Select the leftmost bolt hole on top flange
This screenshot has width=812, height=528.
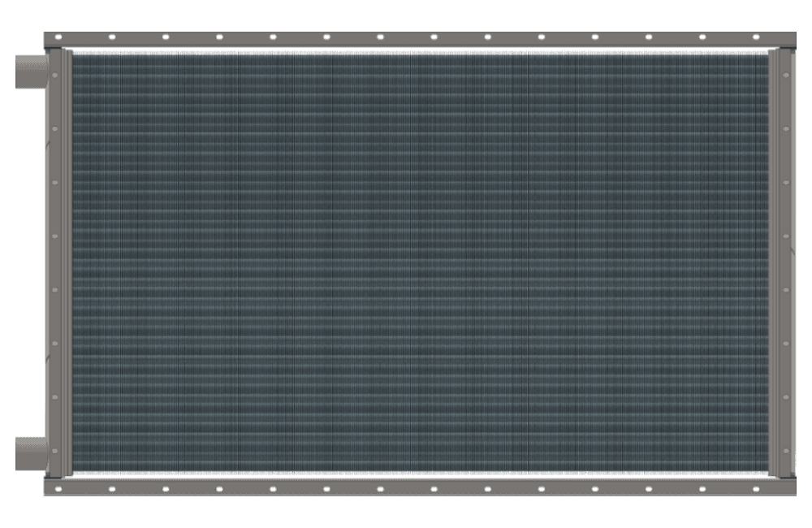click(58, 37)
